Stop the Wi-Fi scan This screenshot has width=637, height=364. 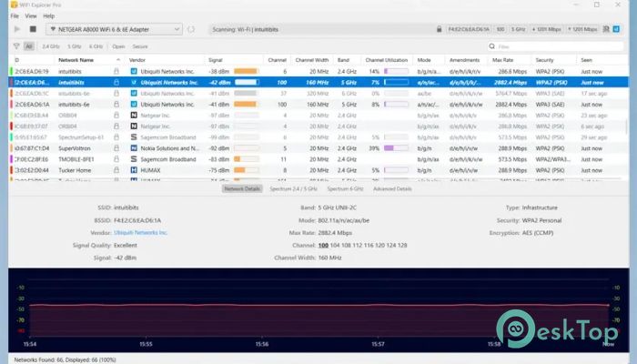(33, 29)
